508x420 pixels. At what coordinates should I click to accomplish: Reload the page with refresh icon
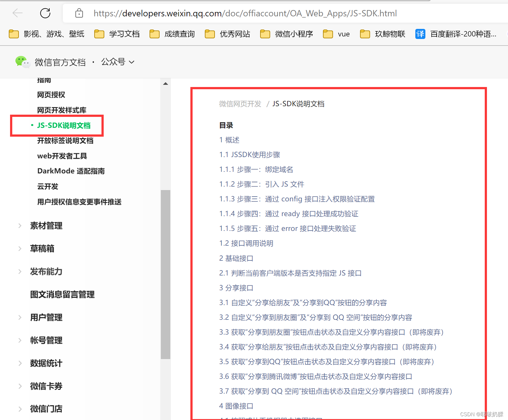point(45,13)
